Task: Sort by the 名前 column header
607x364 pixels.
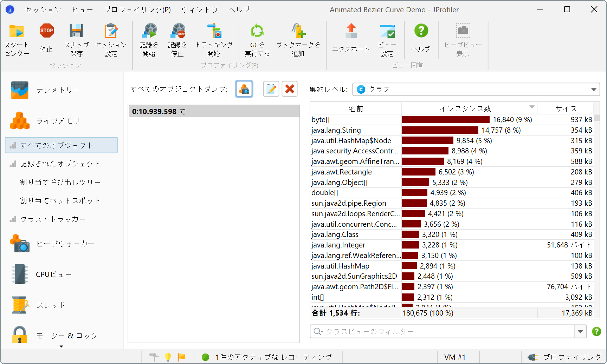Action: click(356, 108)
